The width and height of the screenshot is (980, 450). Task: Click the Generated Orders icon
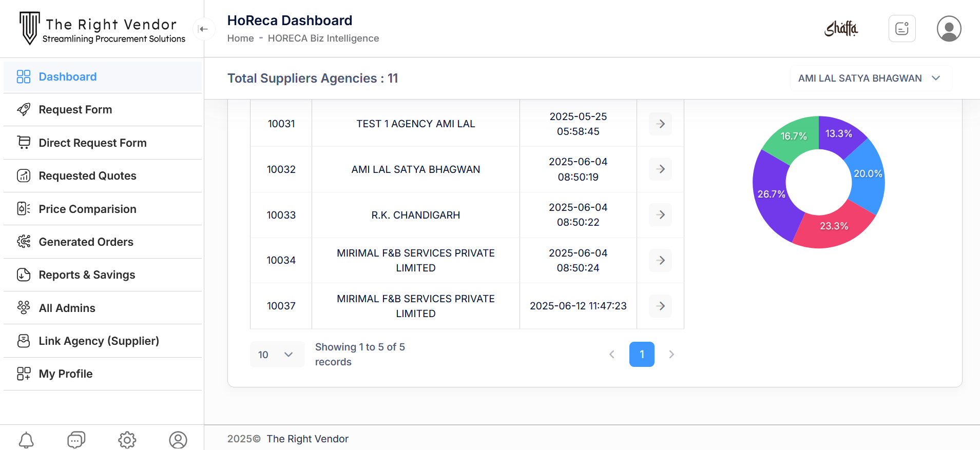pyautogui.click(x=24, y=242)
